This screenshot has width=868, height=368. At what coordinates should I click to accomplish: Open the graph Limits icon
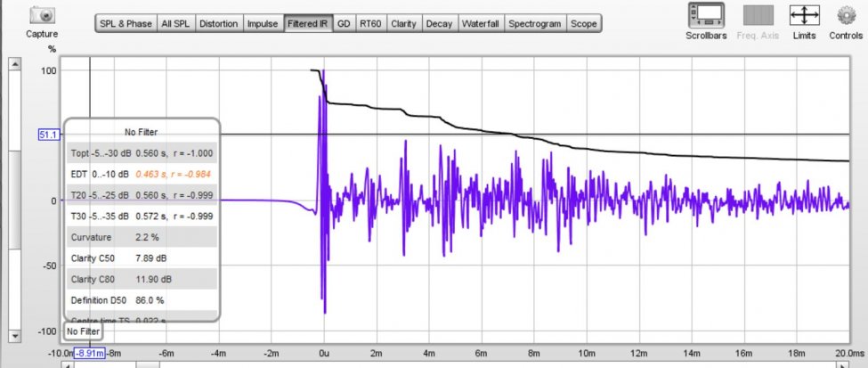click(804, 15)
